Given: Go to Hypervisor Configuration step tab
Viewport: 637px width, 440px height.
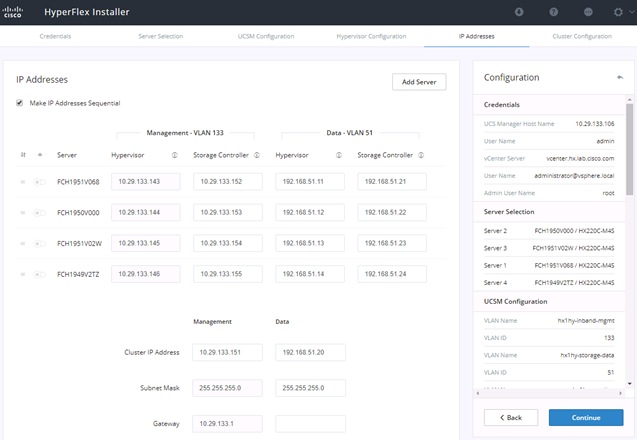Looking at the screenshot, I should coord(371,36).
